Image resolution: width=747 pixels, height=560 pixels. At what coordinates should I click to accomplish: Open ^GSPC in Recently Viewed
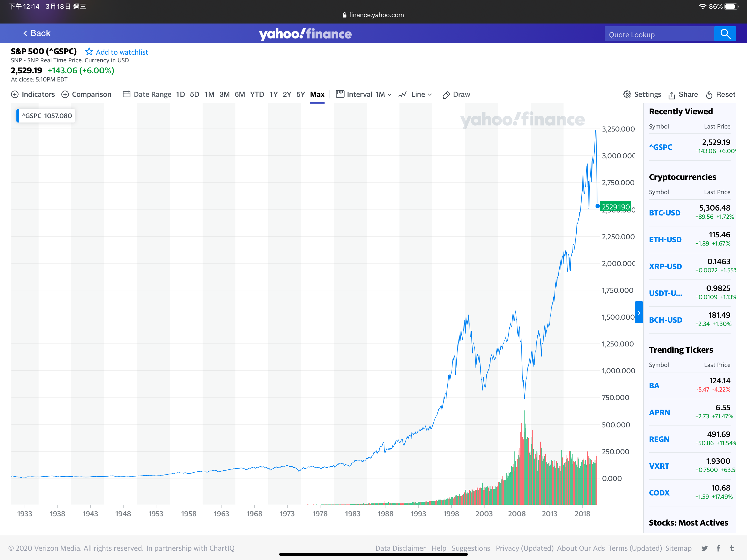[661, 147]
